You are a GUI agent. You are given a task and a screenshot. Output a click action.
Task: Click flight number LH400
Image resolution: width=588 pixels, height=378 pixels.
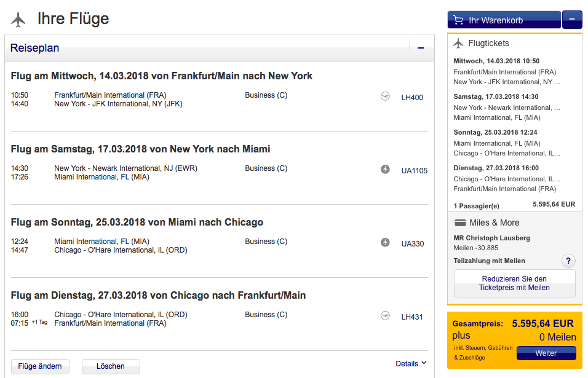pyautogui.click(x=412, y=97)
